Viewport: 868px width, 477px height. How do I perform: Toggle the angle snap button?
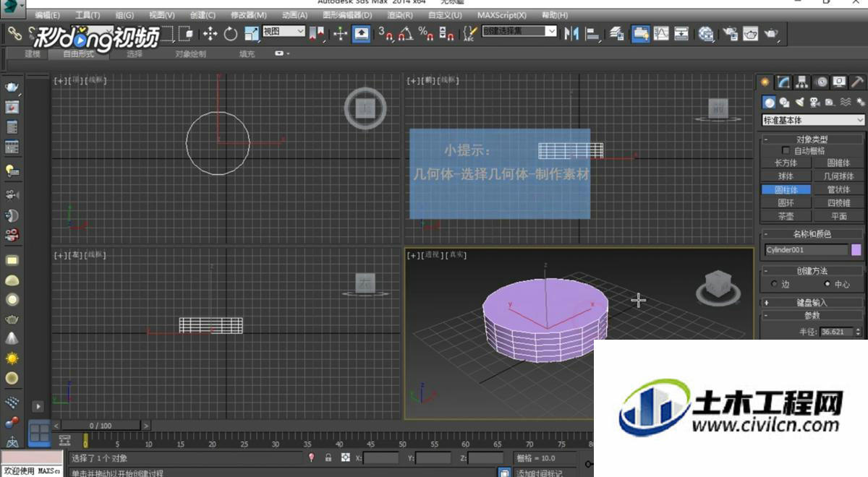point(406,33)
